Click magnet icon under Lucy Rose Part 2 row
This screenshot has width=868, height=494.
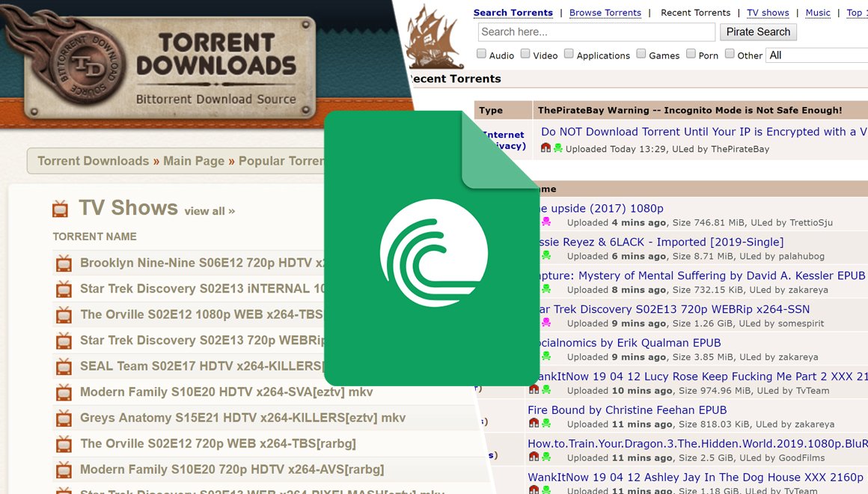coord(534,389)
